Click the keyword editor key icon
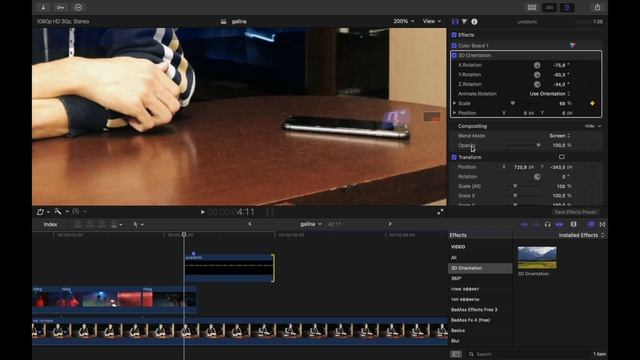The image size is (640, 360). point(60,7)
